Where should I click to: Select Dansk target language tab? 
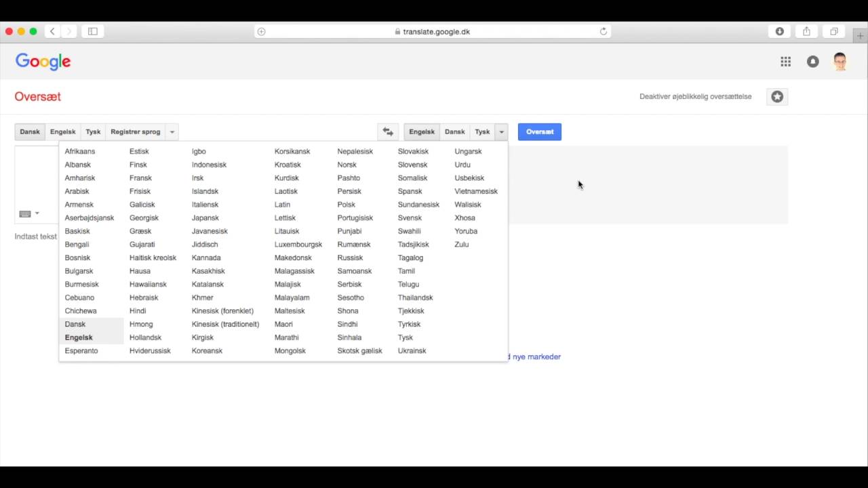[x=454, y=131]
